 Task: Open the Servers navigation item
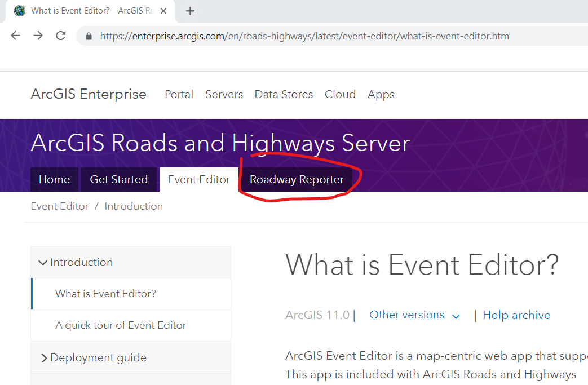coord(224,95)
